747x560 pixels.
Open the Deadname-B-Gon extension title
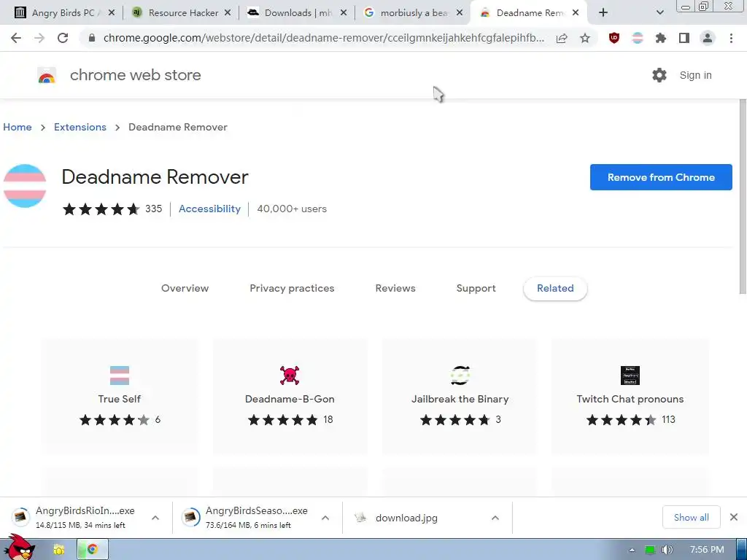pyautogui.click(x=290, y=399)
